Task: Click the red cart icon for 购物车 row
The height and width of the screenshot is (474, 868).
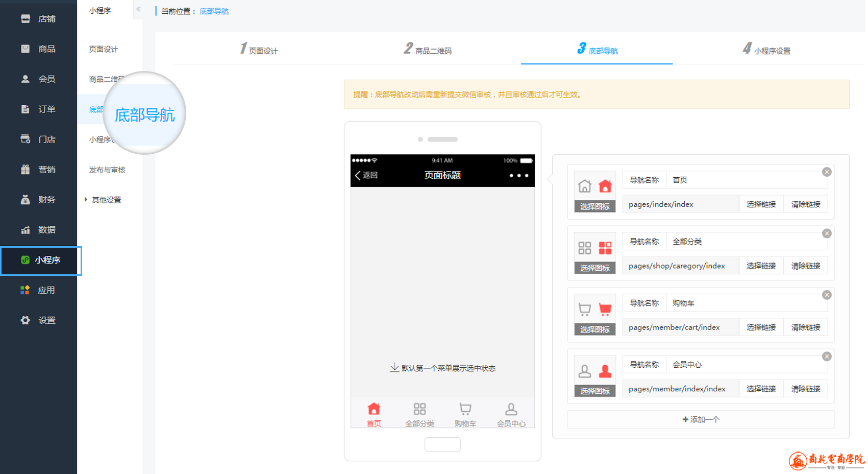Action: pos(605,309)
